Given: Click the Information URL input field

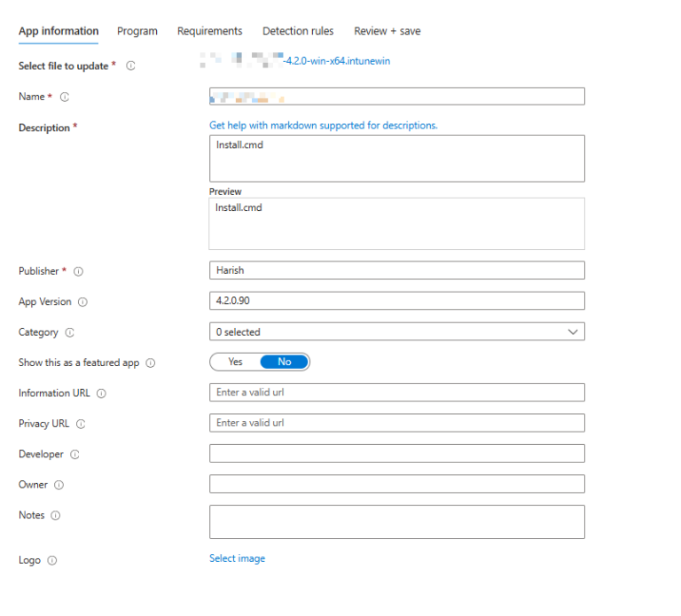Looking at the screenshot, I should pyautogui.click(x=397, y=393).
